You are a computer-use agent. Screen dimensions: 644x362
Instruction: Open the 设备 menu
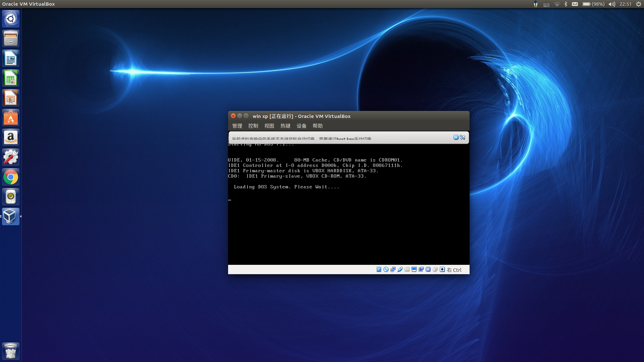tap(302, 126)
